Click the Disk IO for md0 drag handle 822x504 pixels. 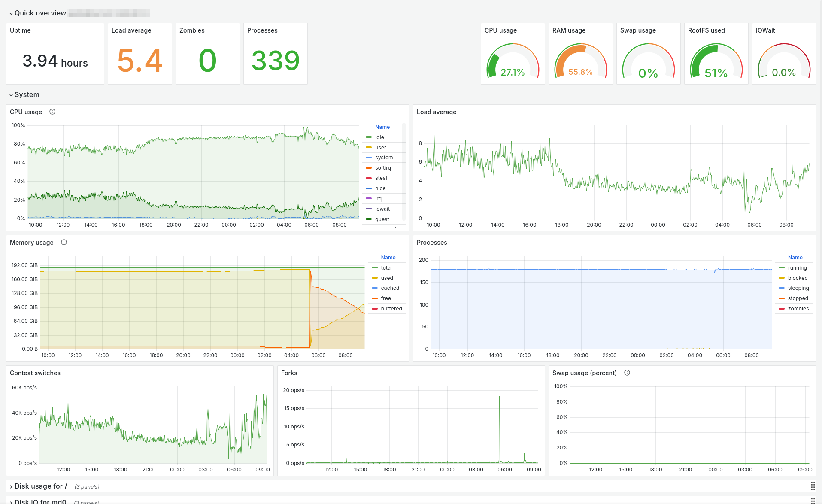[x=813, y=501]
